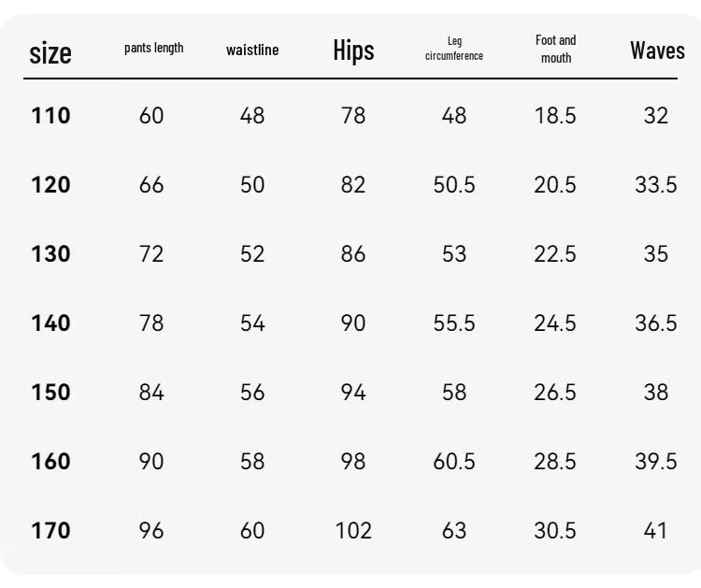Click hips value 102 for size 170

coord(353,531)
